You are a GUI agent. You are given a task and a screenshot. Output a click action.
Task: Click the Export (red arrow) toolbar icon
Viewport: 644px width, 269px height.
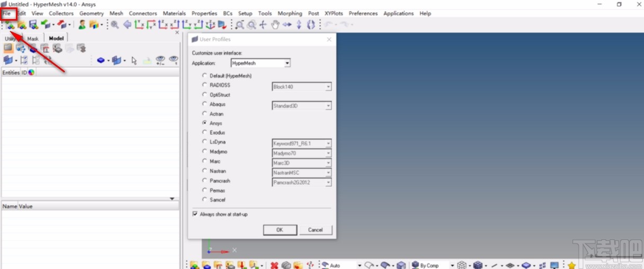click(x=62, y=24)
